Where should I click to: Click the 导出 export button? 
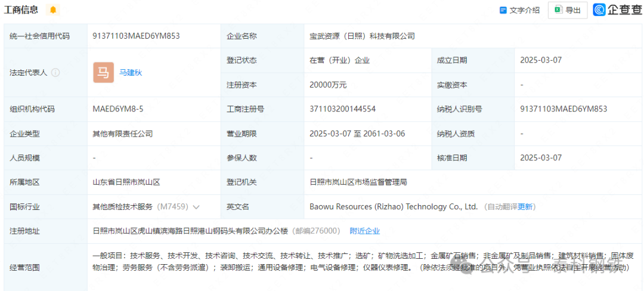click(567, 10)
